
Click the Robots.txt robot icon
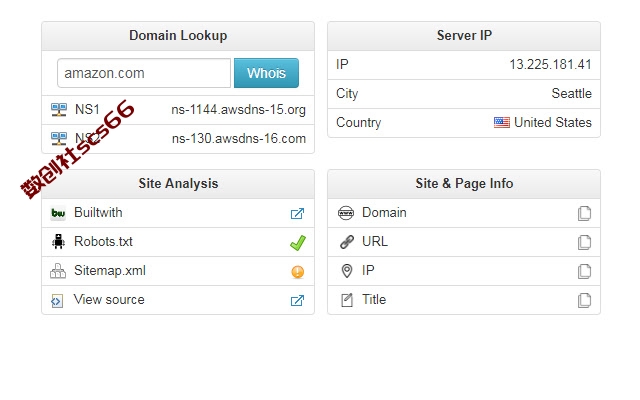[58, 242]
